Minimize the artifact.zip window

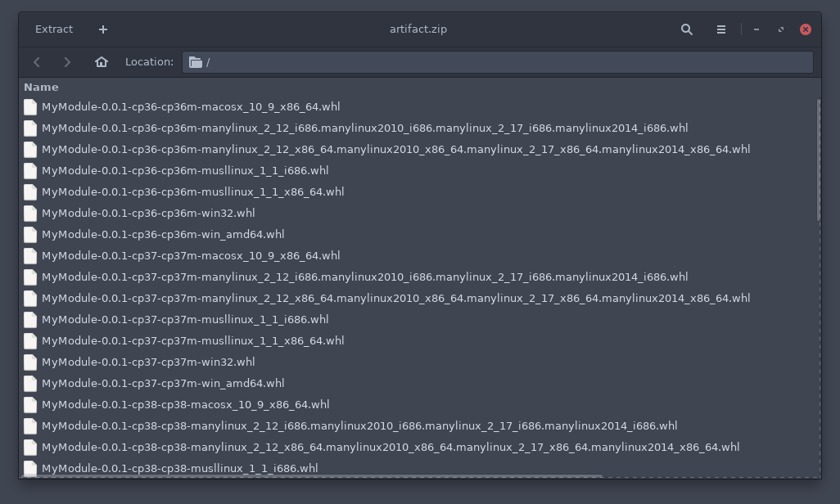[756, 29]
